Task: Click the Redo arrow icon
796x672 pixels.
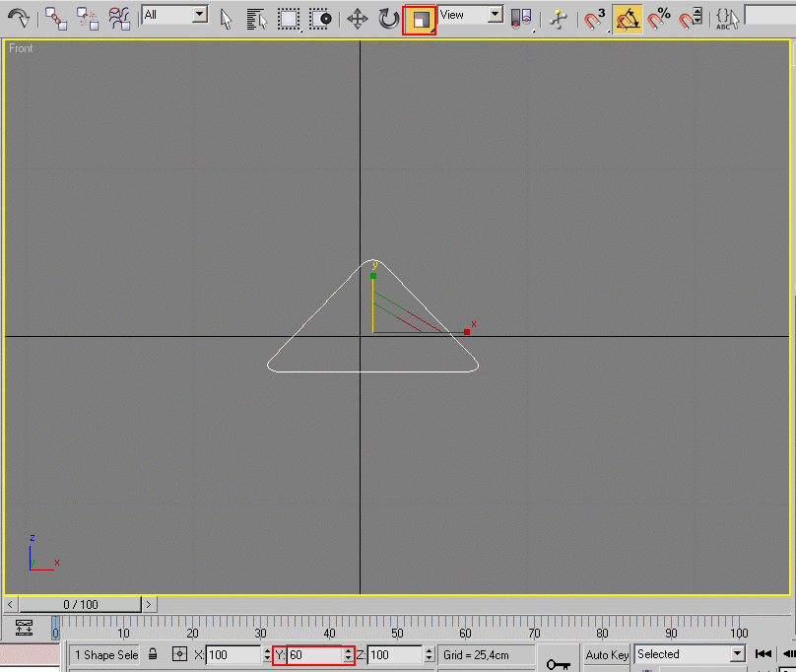Action: (x=19, y=19)
